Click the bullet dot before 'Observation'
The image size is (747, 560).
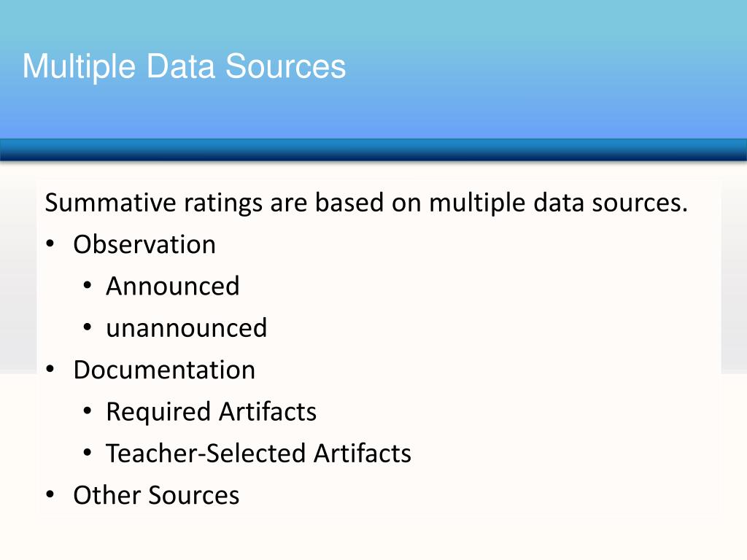click(x=50, y=245)
